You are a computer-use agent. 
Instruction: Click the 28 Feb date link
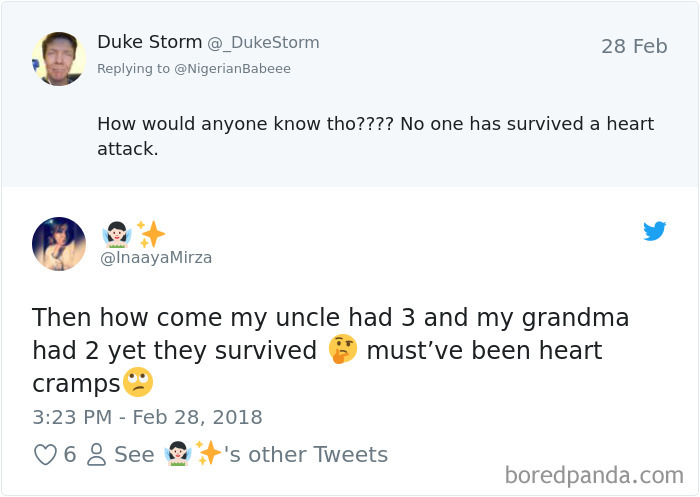click(634, 46)
